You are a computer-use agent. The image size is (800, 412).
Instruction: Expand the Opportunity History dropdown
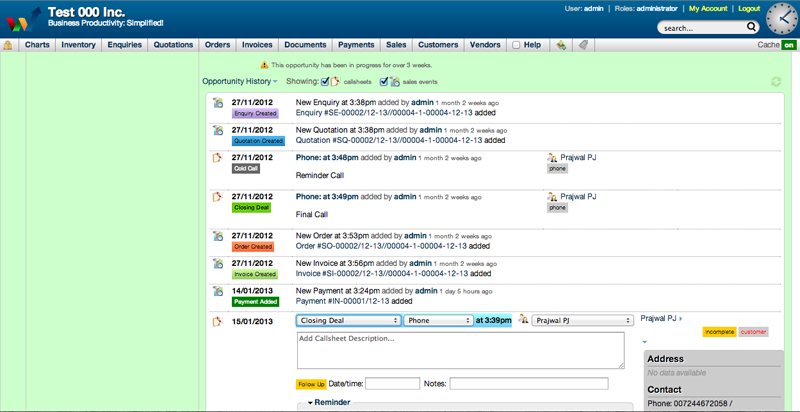click(239, 81)
